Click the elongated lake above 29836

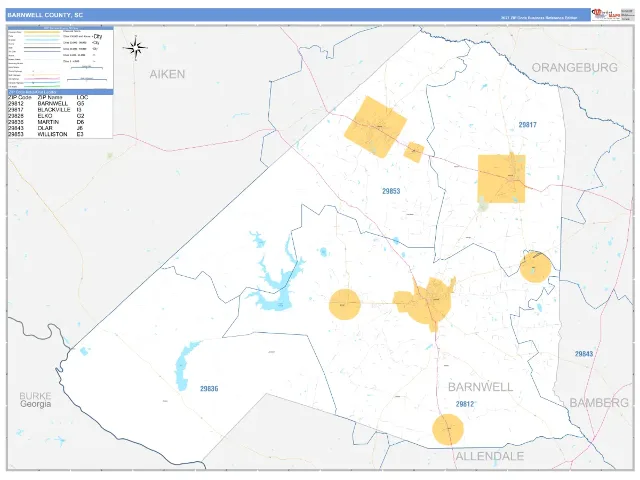[x=186, y=366]
